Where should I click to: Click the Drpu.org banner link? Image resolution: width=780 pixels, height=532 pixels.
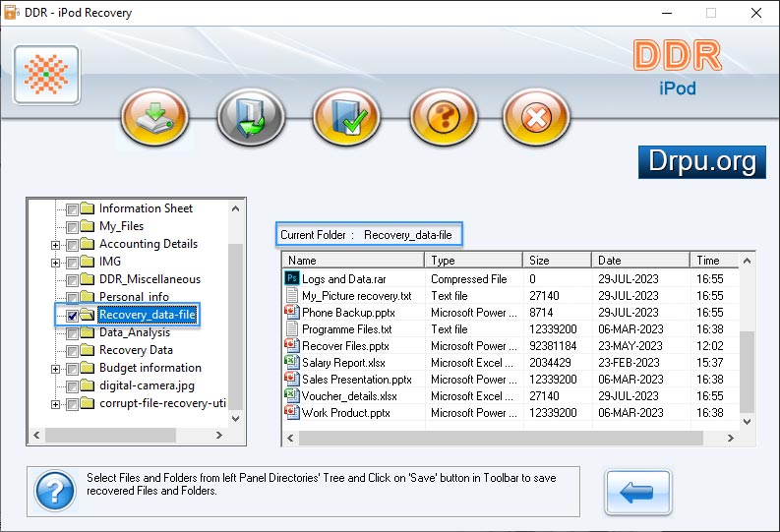pyautogui.click(x=702, y=162)
